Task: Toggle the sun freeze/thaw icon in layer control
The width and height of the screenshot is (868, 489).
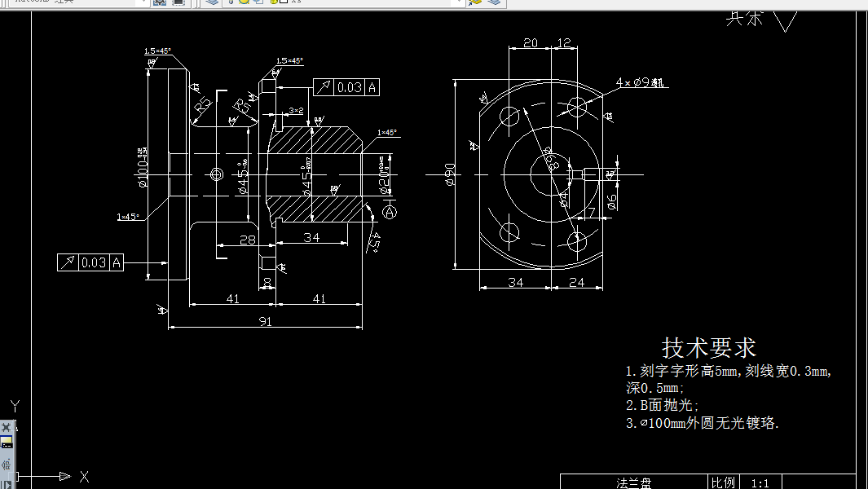Action: (244, 3)
